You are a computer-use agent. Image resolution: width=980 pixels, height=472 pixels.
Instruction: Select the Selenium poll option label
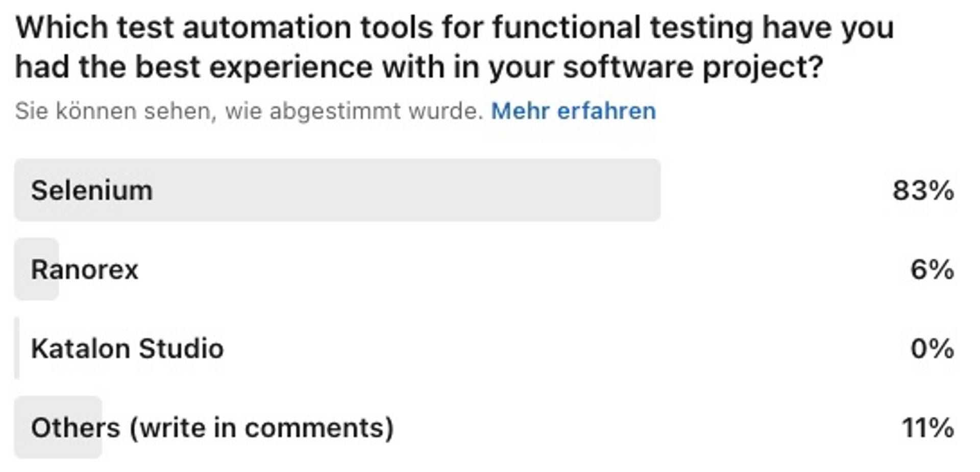point(92,191)
